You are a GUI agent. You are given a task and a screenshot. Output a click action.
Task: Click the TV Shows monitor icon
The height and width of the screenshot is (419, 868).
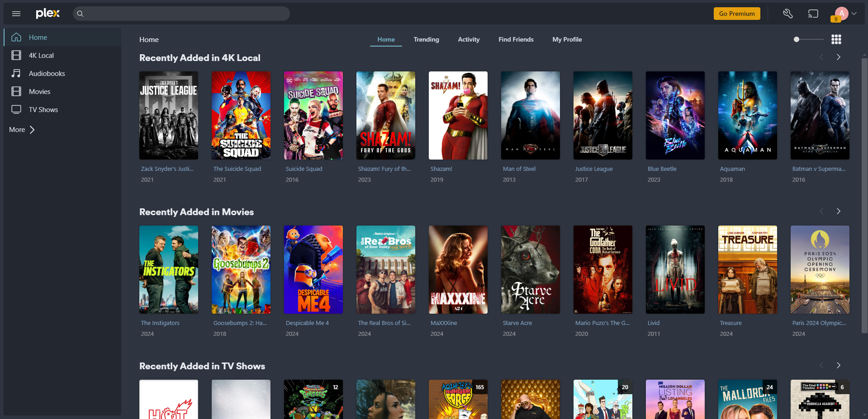(16, 109)
